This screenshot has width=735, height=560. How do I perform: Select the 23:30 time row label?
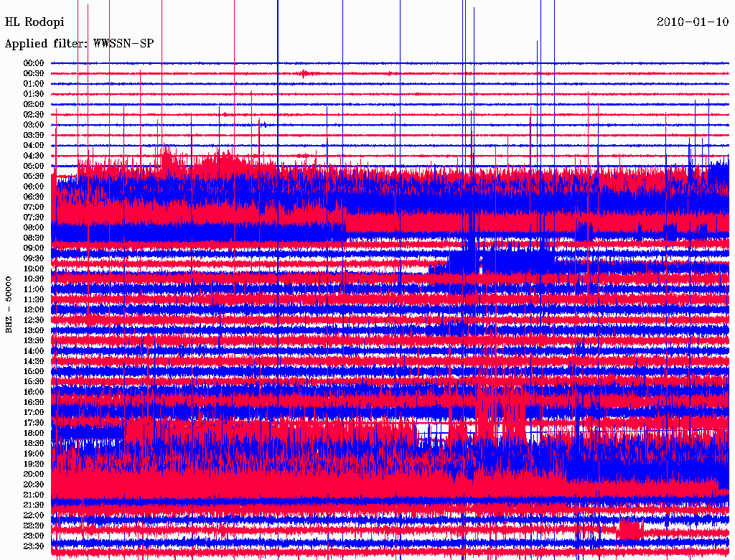34,546
